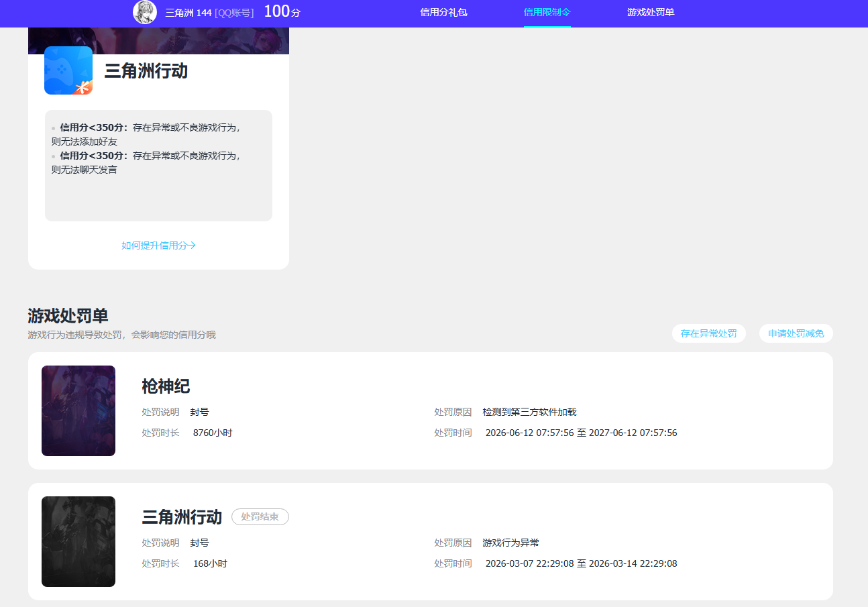
Task: Click the user avatar in the top bar
Action: 145,12
